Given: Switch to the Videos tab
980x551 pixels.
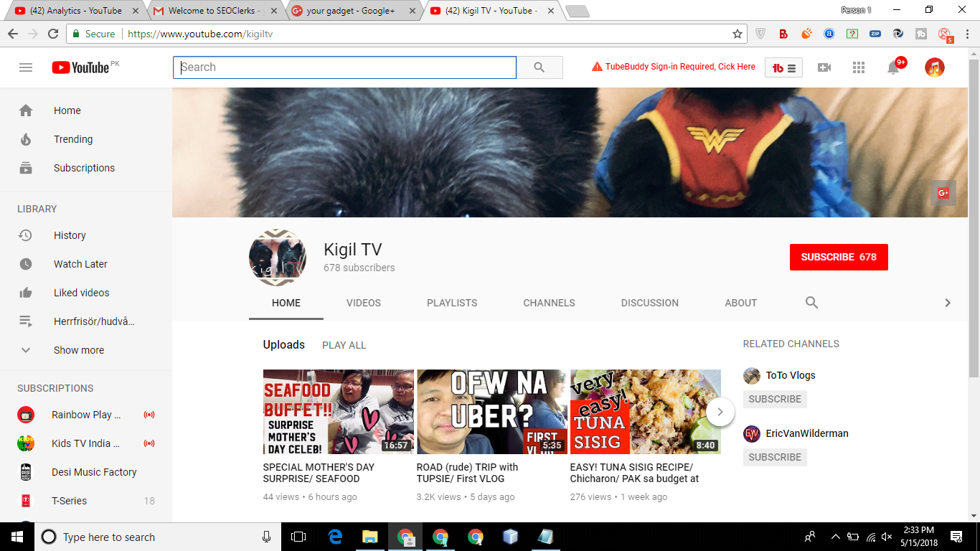Looking at the screenshot, I should pyautogui.click(x=364, y=303).
